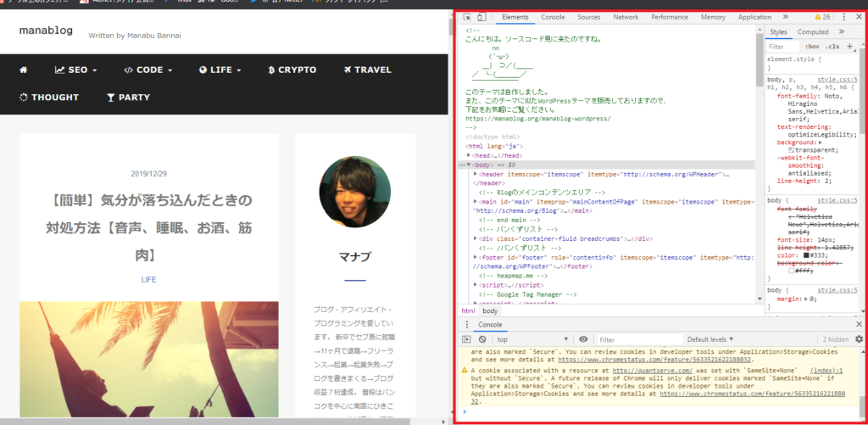Open the CODE navigation dropdown
This screenshot has height=425, width=868.
point(147,70)
